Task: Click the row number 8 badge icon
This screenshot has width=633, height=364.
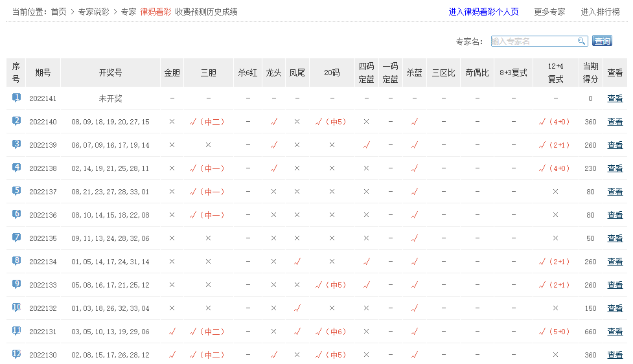Action: pos(16,261)
